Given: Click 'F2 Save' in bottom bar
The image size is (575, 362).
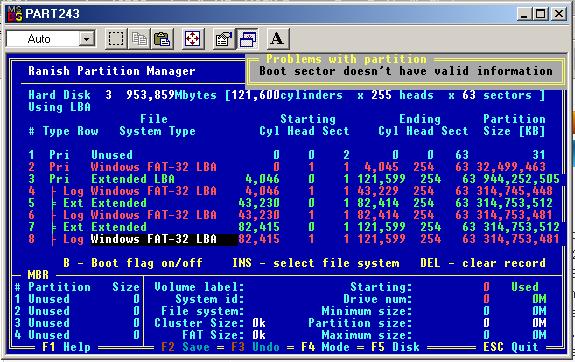Looking at the screenshot, I should pyautogui.click(x=186, y=347).
